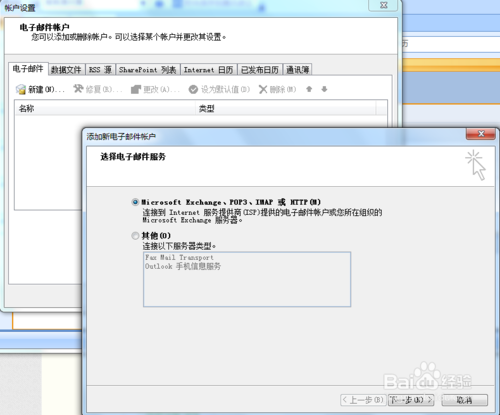This screenshot has height=415, width=500.
Task: Click the 修复 (Repair) tools icon
Action: click(x=78, y=89)
